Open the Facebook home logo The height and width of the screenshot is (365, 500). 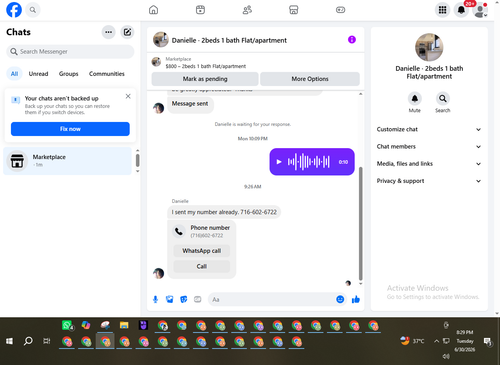tap(14, 10)
